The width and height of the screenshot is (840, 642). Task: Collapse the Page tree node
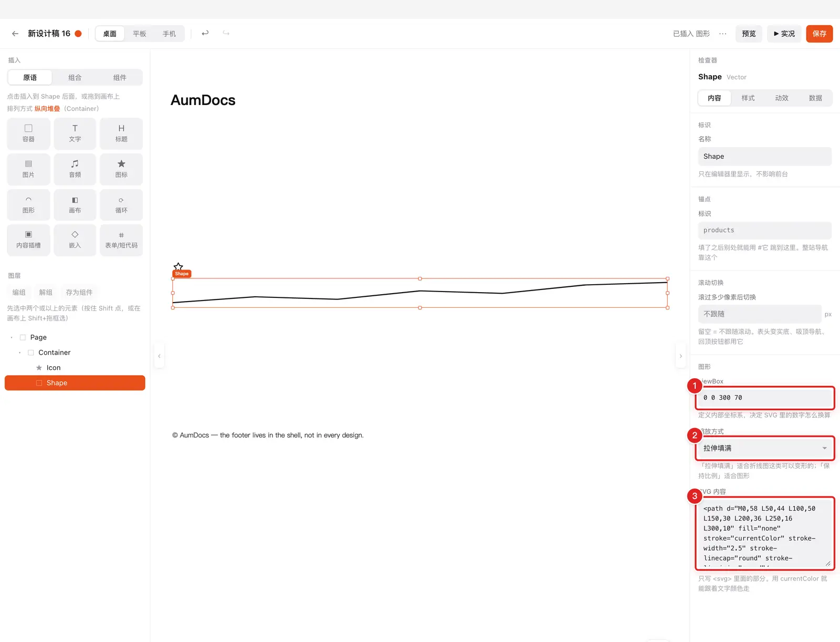[x=12, y=337]
